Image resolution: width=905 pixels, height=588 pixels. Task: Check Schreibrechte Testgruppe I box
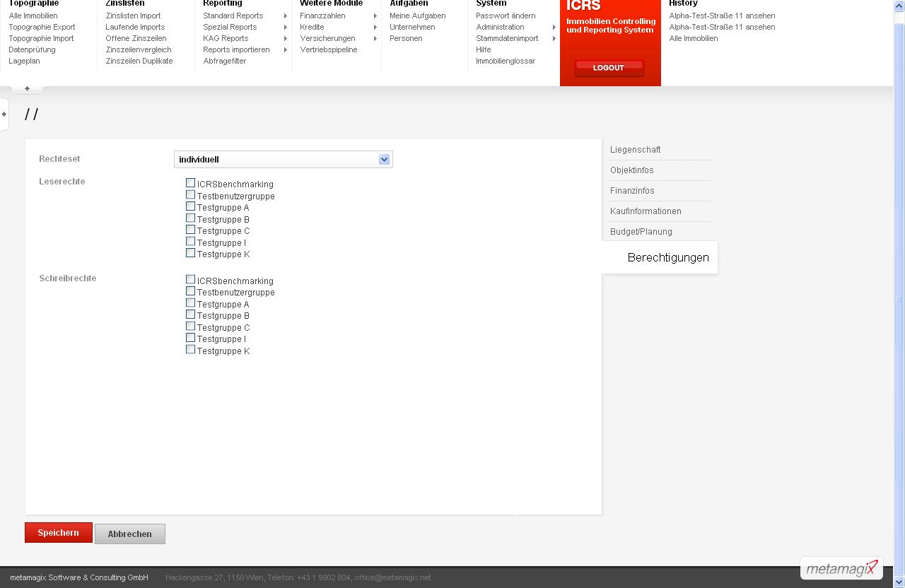coord(190,338)
